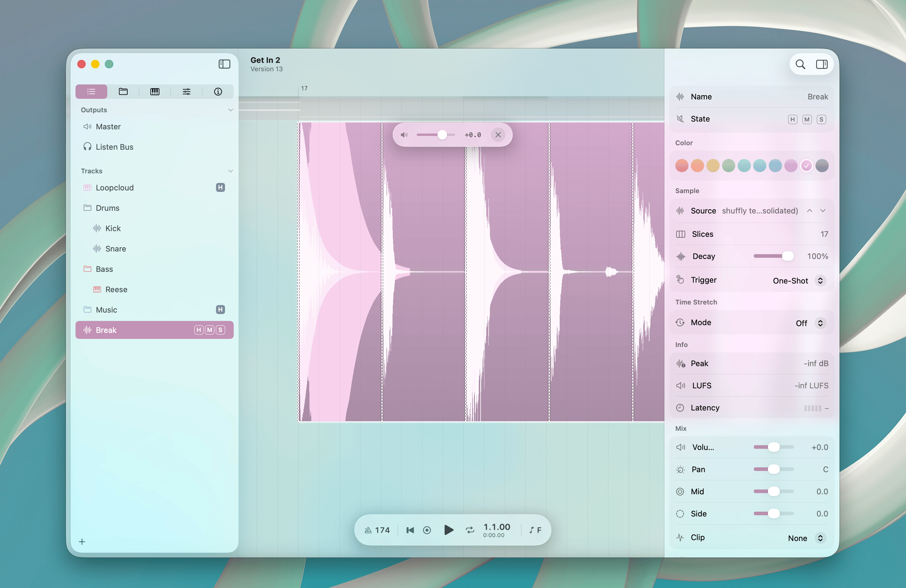
Task: Choose the yellow color swatch
Action: (x=713, y=166)
